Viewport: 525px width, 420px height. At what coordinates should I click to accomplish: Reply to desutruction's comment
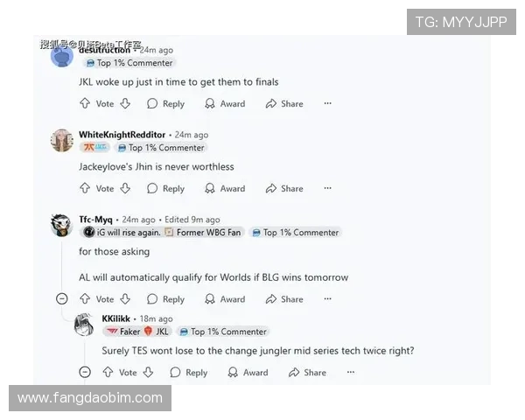[166, 103]
